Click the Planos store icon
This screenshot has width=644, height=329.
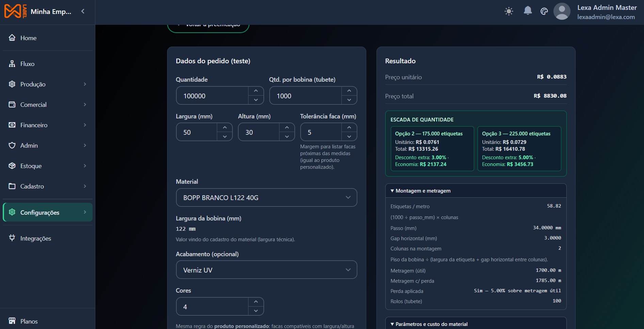tap(12, 321)
